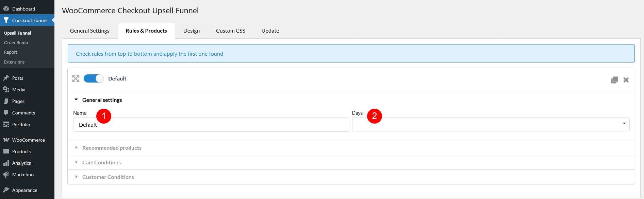The width and height of the screenshot is (644, 199).
Task: Click the 'Name' field label
Action: (x=80, y=113)
